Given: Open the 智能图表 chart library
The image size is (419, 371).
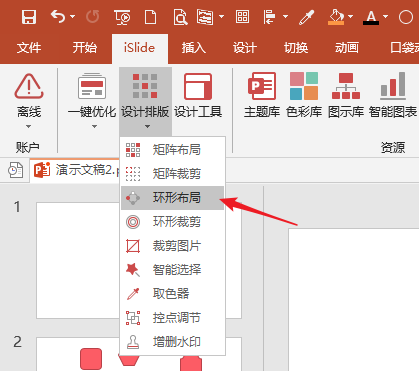Looking at the screenshot, I should click(x=393, y=95).
